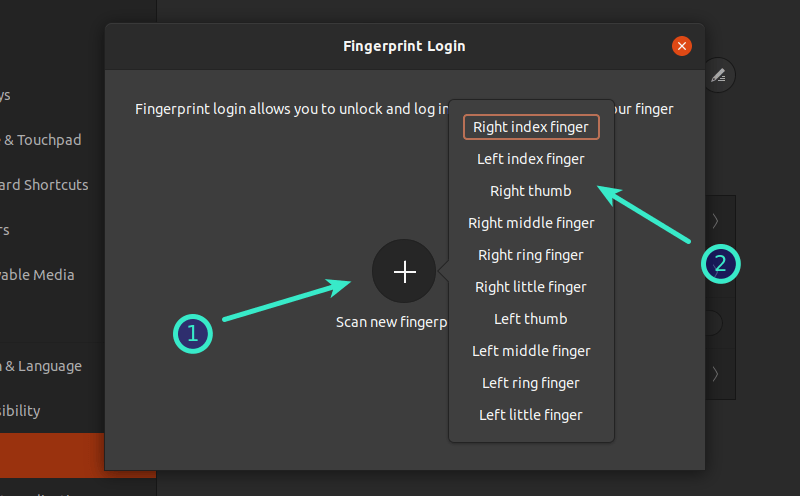Pick Left thumb from the popup

(x=531, y=319)
